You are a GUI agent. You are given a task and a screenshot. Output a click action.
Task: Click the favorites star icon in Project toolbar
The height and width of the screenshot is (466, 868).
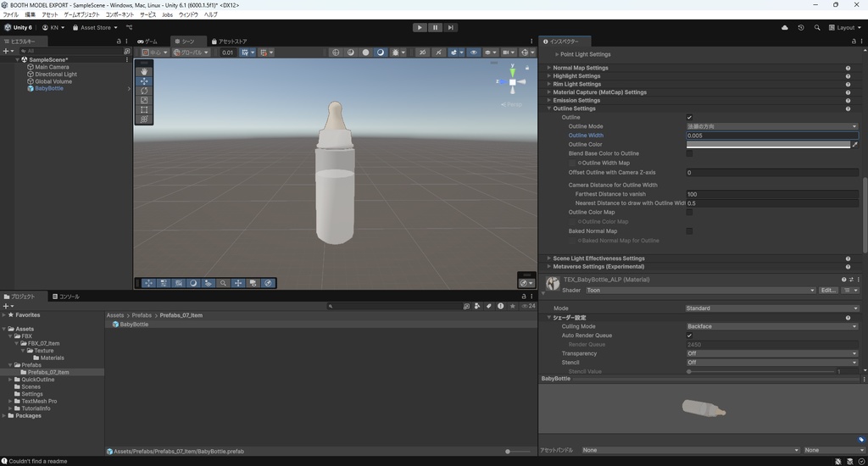tap(513, 306)
